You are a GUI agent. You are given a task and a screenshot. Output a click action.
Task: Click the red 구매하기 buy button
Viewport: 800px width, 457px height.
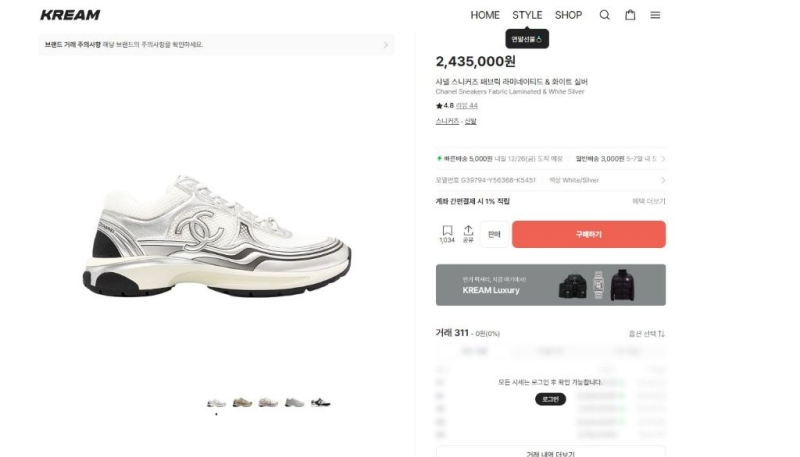588,234
